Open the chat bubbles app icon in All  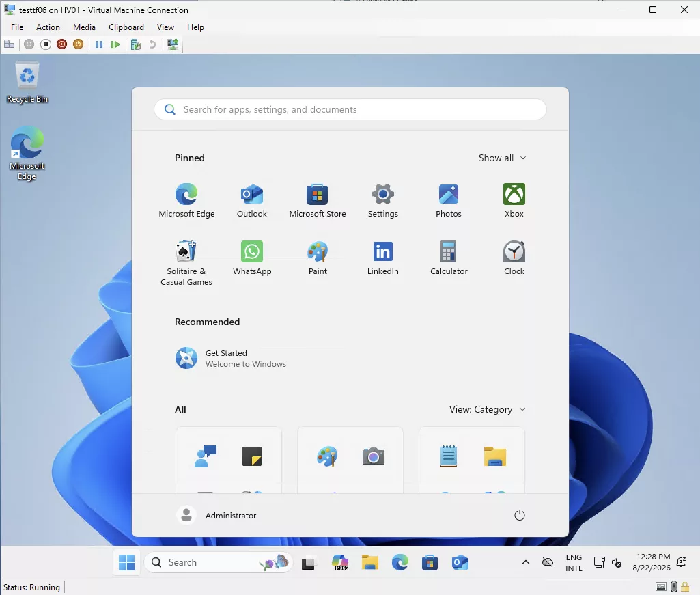(206, 456)
